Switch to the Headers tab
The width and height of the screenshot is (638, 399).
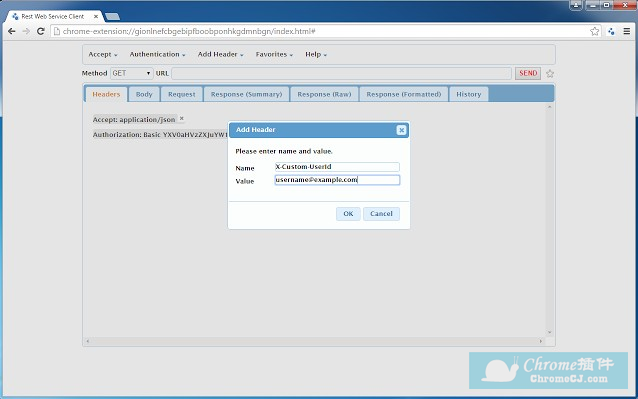(106, 94)
